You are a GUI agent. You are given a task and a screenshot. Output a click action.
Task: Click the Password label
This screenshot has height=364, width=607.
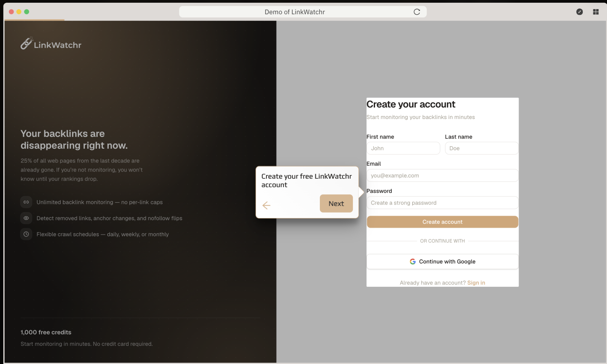[379, 191]
